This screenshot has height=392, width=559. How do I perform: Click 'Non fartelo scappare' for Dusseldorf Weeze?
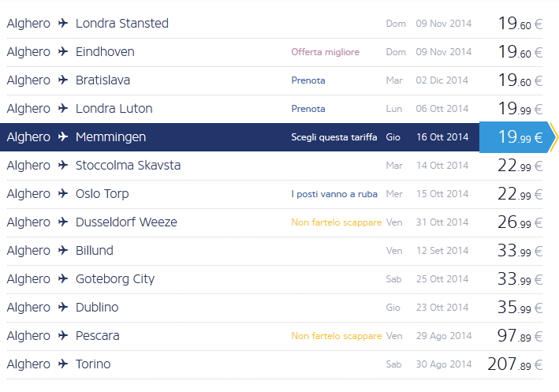coord(337,222)
